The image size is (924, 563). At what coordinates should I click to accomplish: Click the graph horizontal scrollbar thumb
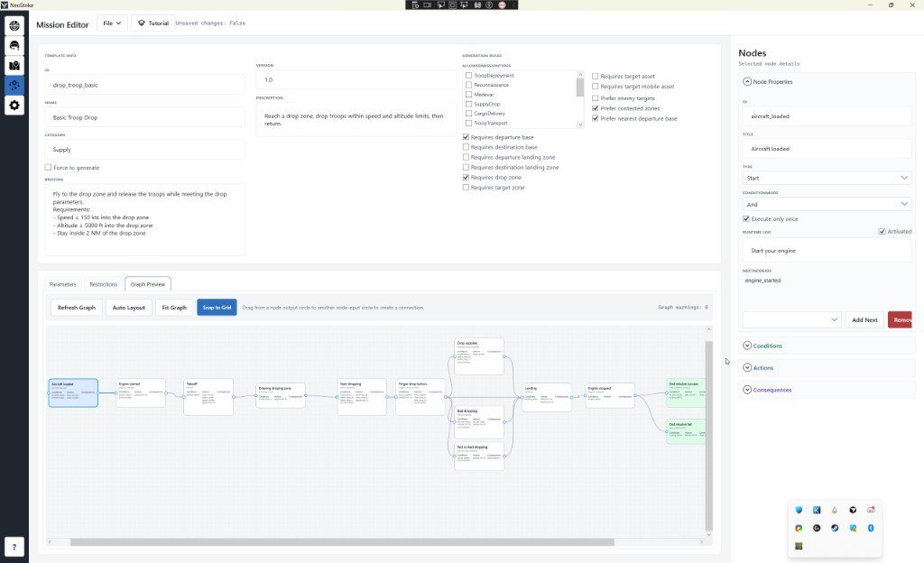coord(342,542)
